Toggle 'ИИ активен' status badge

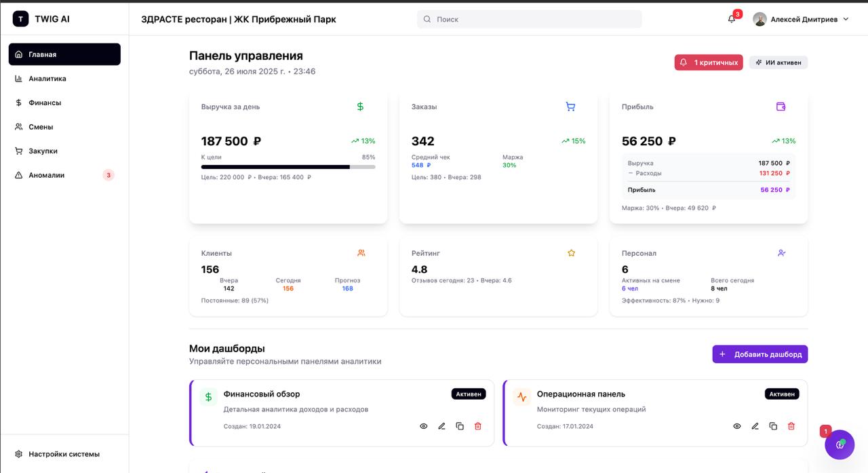778,62
